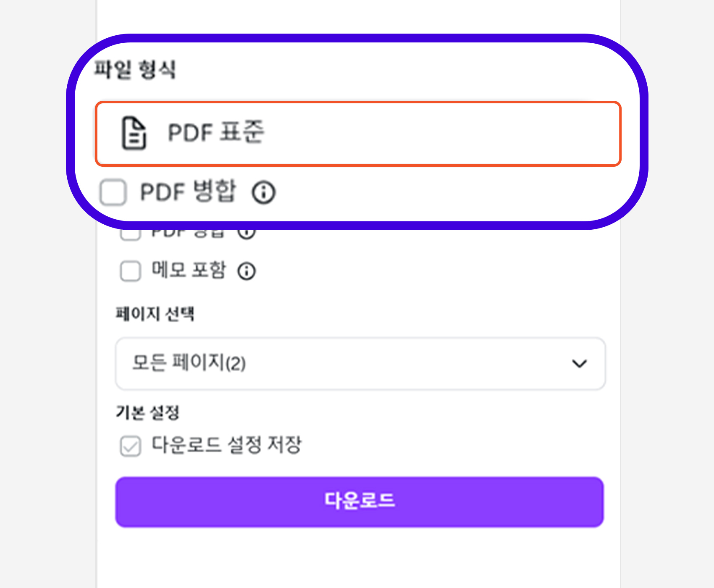Click the 메모 포함 label text
The image size is (714, 588).
coord(189,270)
